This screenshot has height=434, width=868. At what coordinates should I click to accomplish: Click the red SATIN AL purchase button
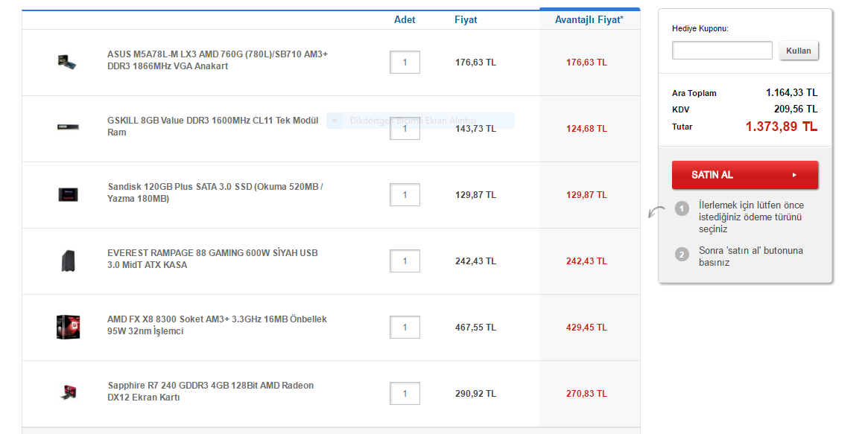(744, 175)
